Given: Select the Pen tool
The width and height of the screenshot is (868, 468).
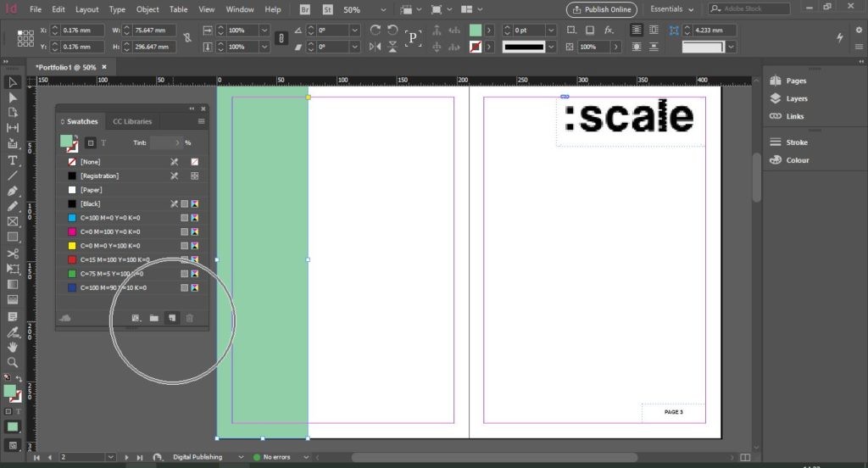Looking at the screenshot, I should pos(12,191).
